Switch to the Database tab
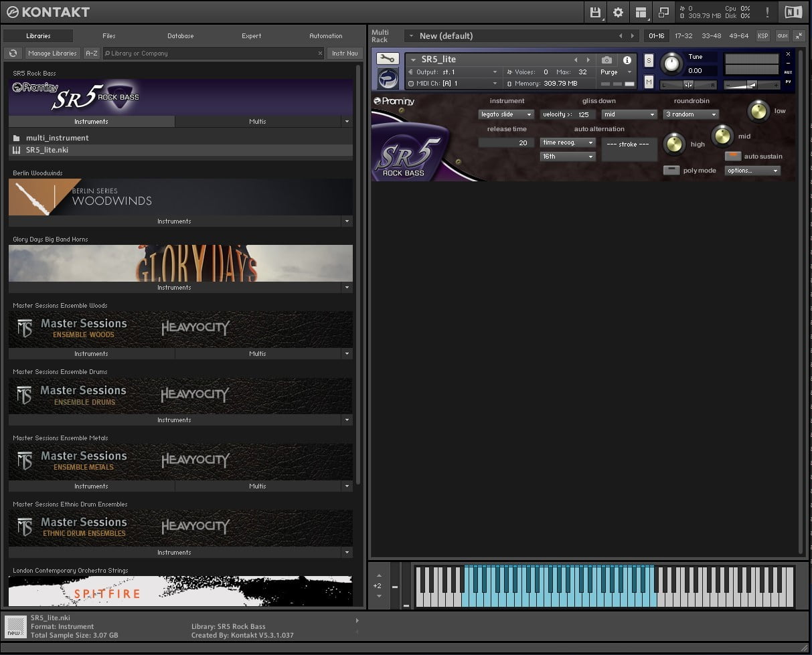The height and width of the screenshot is (655, 812). 181,36
